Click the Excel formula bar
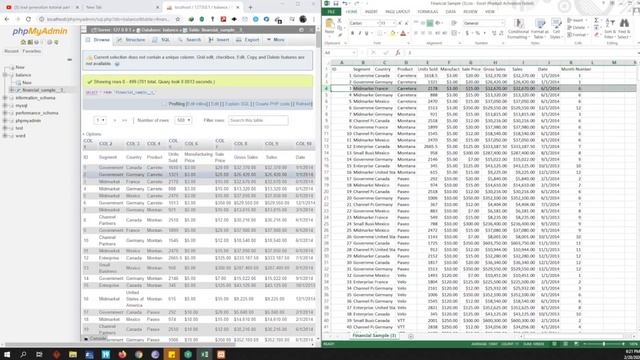Image resolution: width=640 pixels, height=360 pixels. pos(521,53)
